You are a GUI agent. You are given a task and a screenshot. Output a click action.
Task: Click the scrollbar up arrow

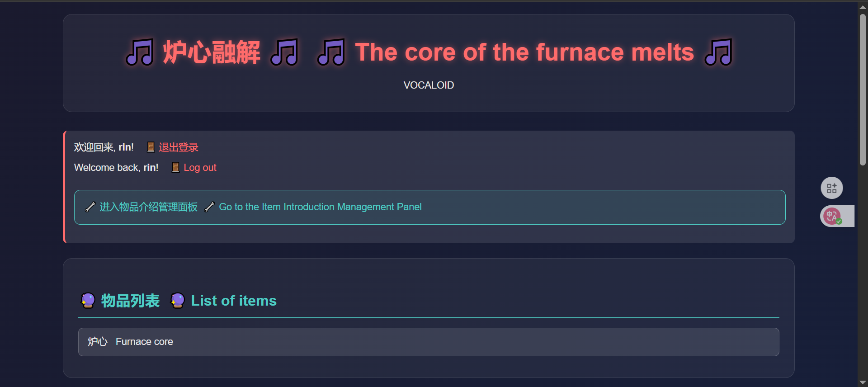point(863,7)
